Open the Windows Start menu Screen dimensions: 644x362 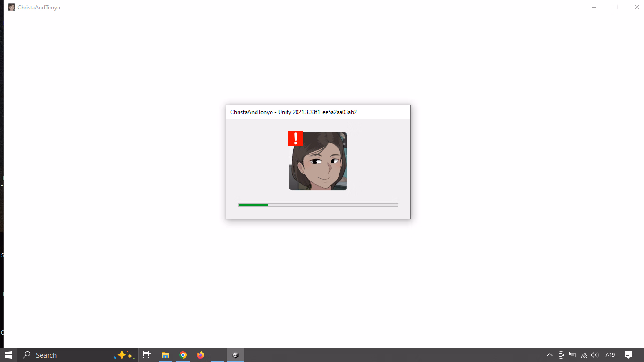point(8,355)
